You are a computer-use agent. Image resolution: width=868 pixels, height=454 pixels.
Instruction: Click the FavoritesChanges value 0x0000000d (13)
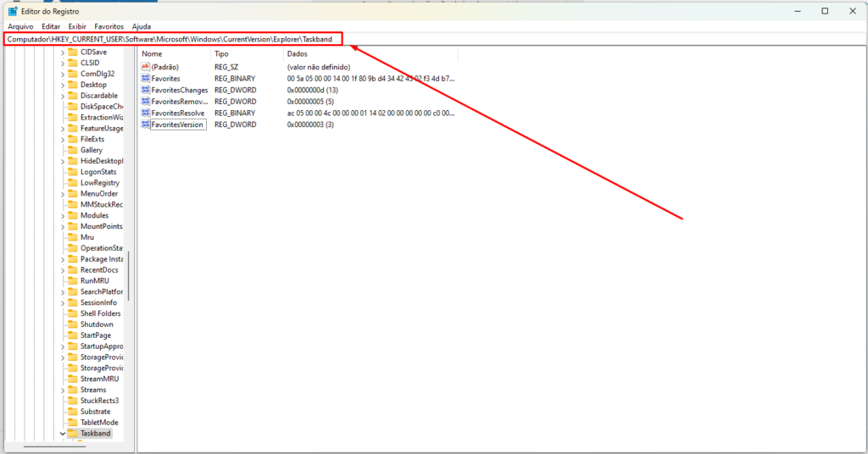[312, 90]
